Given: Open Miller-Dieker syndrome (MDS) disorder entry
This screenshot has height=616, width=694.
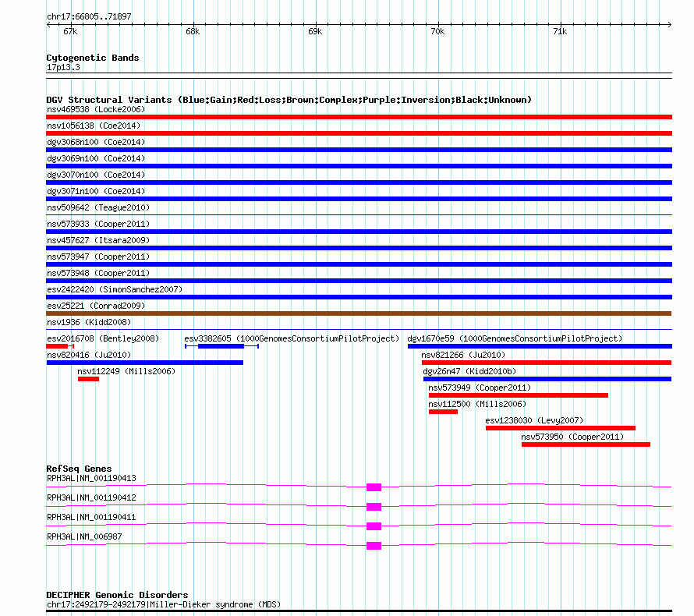Looking at the screenshot, I should click(164, 604).
